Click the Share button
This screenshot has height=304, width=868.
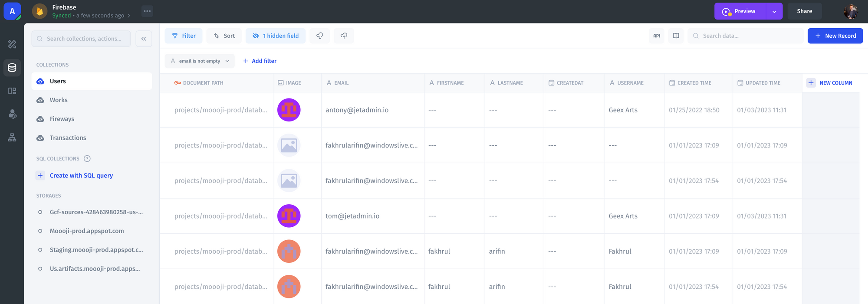[804, 11]
